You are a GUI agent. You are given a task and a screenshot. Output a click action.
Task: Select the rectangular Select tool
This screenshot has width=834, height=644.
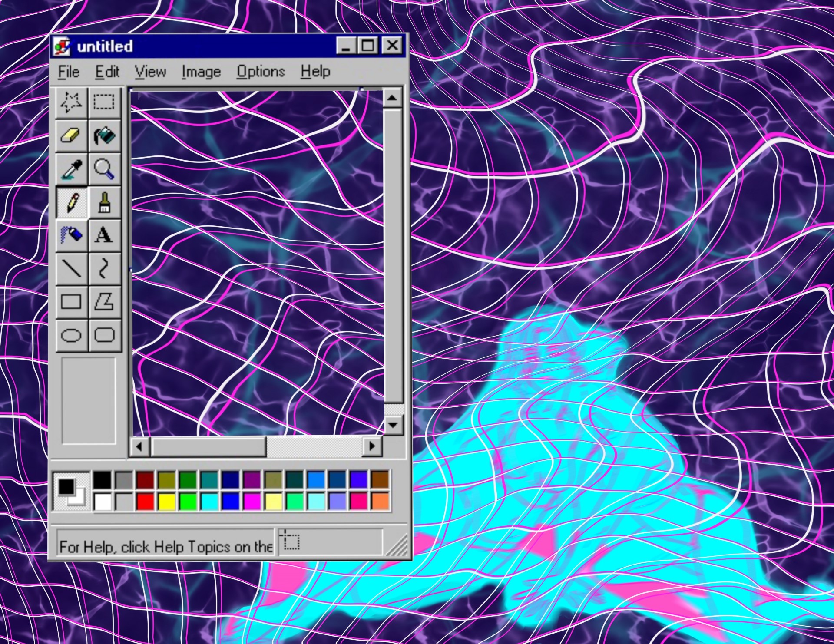point(104,102)
